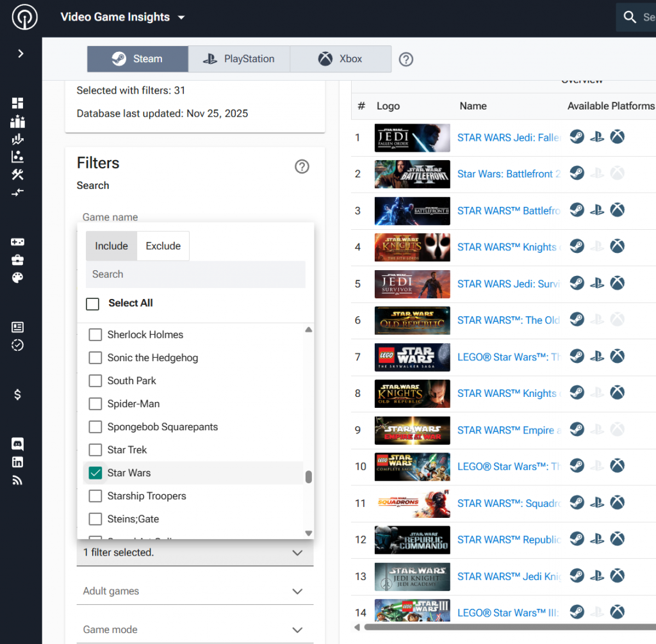The image size is (656, 644).
Task: Click the briefcase sidebar icon
Action: pos(17,260)
